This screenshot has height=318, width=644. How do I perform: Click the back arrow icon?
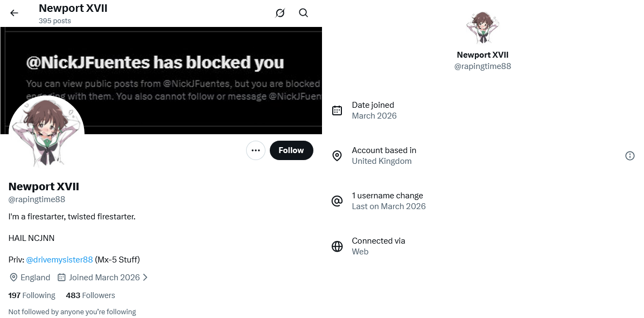click(x=15, y=13)
